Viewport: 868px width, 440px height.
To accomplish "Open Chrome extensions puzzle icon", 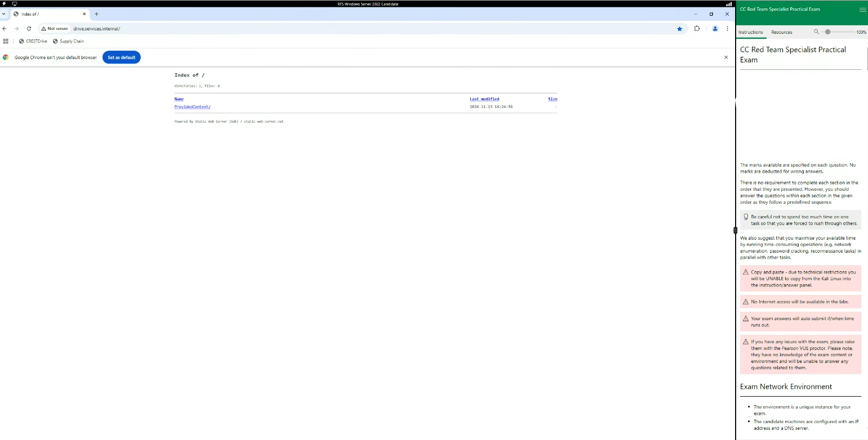I will point(697,29).
